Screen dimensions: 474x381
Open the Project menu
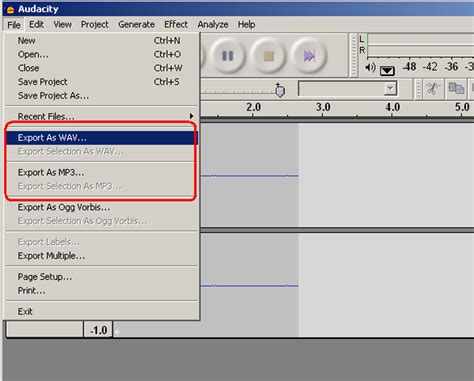pyautogui.click(x=95, y=24)
